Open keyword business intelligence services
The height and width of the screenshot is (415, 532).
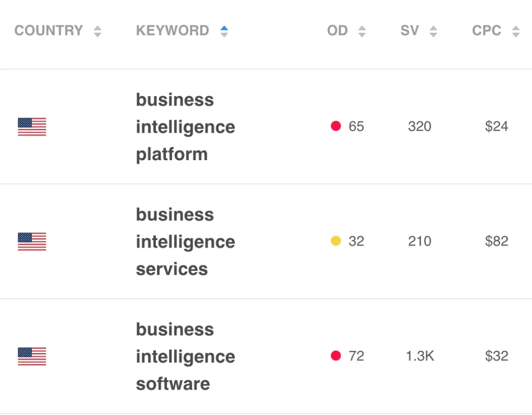[x=185, y=242]
